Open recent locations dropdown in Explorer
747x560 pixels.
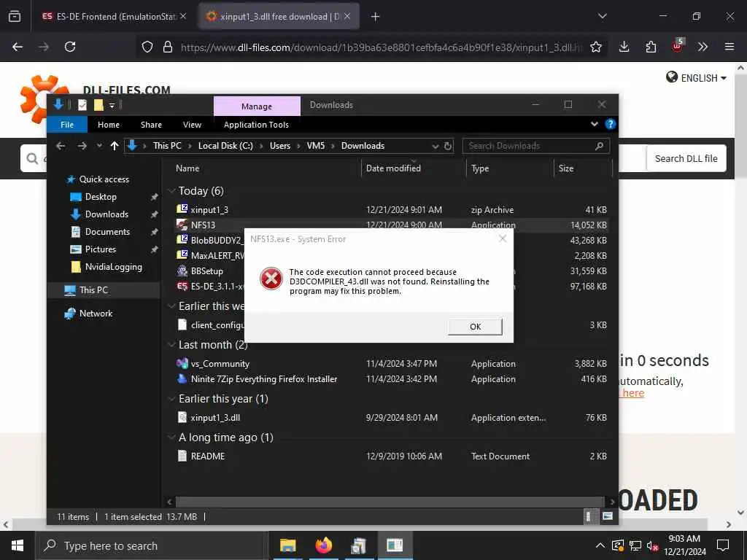pos(99,146)
